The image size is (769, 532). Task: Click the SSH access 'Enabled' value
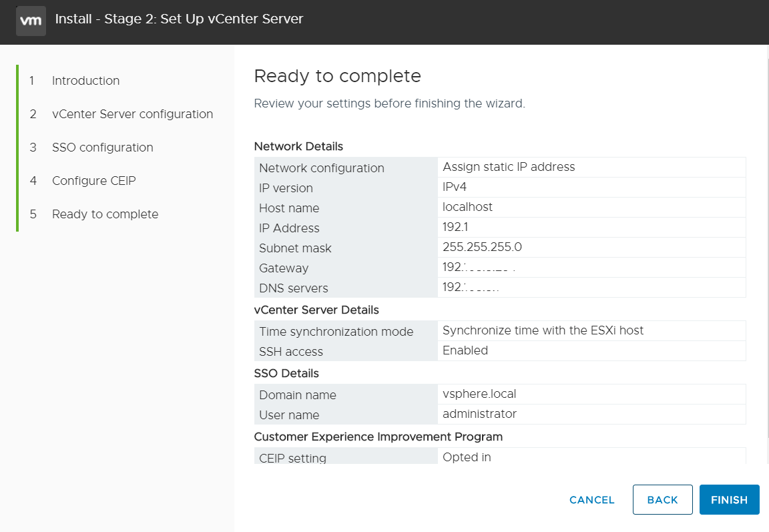tap(465, 350)
